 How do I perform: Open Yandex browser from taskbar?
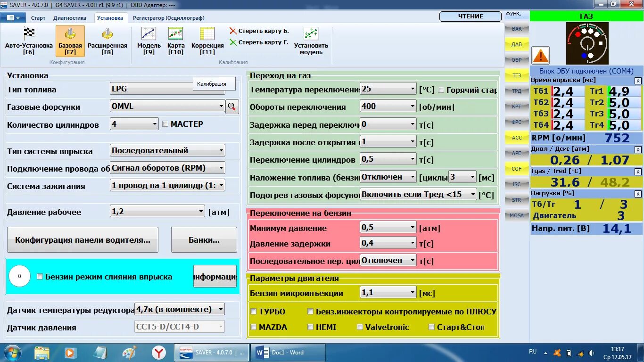click(x=159, y=353)
